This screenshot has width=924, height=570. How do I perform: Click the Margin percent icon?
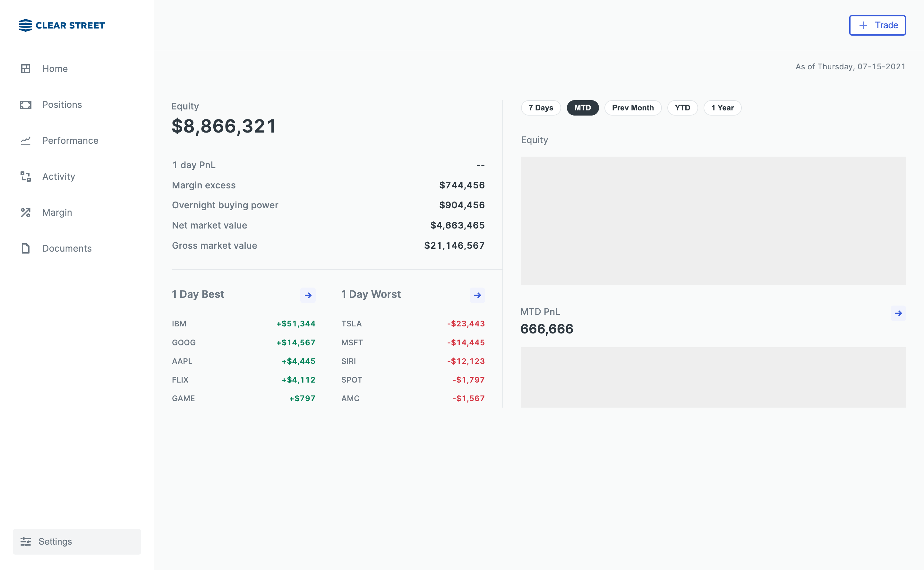[x=26, y=212]
